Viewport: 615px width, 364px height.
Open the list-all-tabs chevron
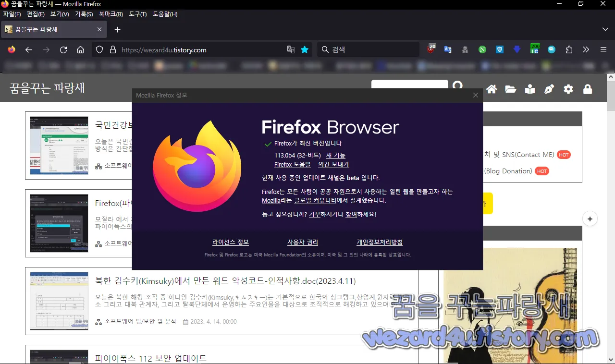[606, 29]
